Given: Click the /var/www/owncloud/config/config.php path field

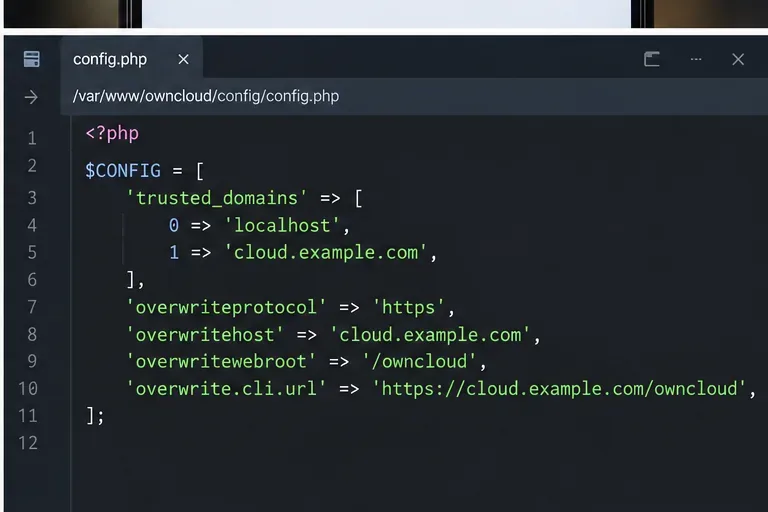Looking at the screenshot, I should click(414, 96).
